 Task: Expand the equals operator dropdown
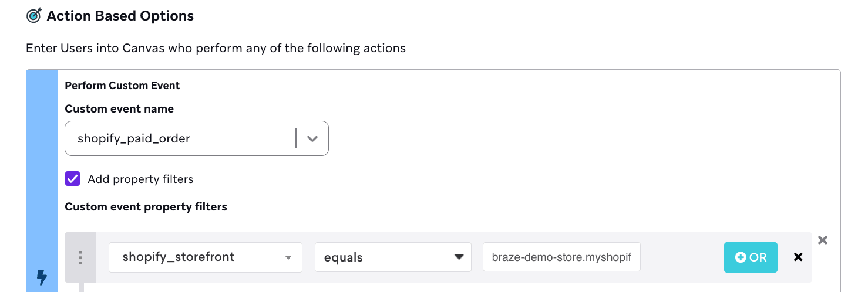[x=393, y=257]
